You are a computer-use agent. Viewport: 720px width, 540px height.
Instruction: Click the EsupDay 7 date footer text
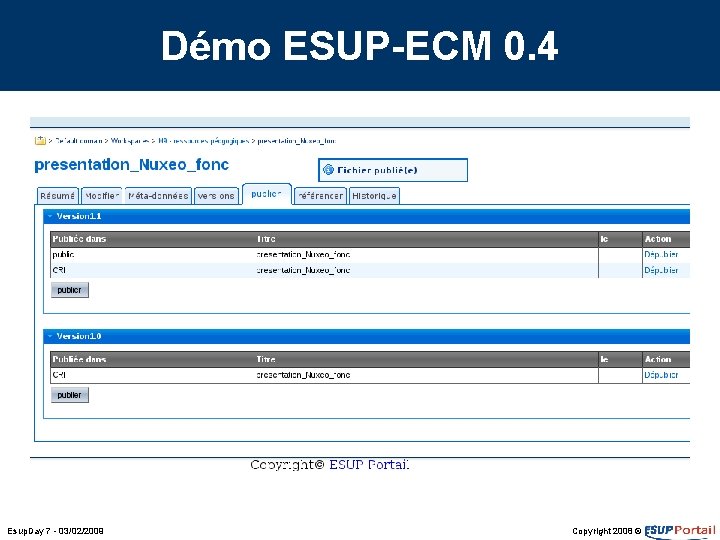[55, 531]
